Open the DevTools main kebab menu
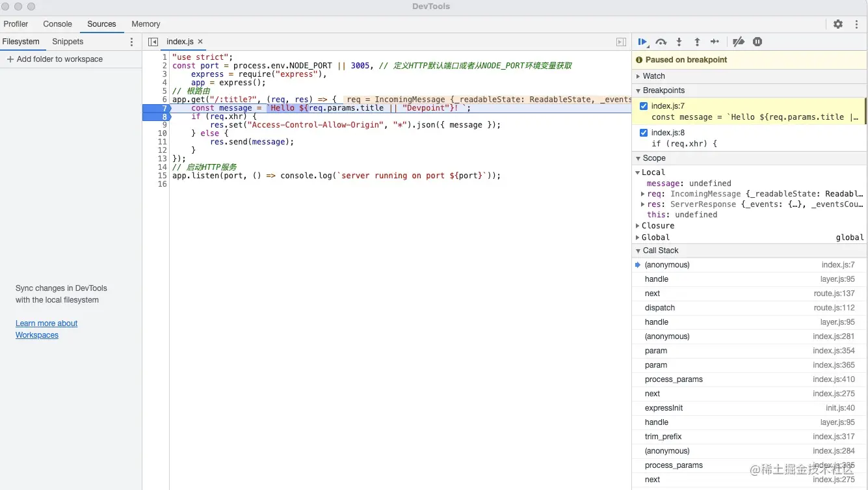Viewport: 868px width, 490px height. (x=856, y=24)
